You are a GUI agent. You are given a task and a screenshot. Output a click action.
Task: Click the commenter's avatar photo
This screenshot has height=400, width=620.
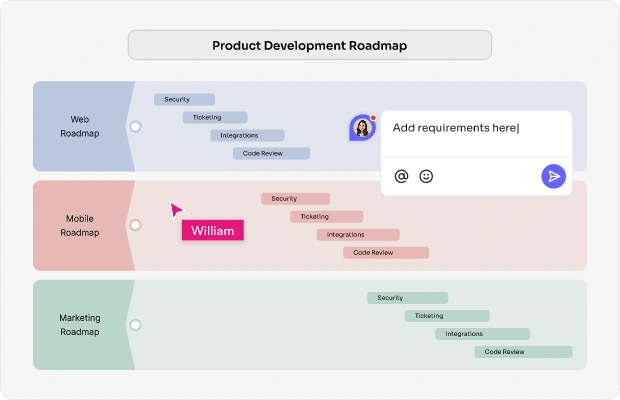click(x=362, y=128)
